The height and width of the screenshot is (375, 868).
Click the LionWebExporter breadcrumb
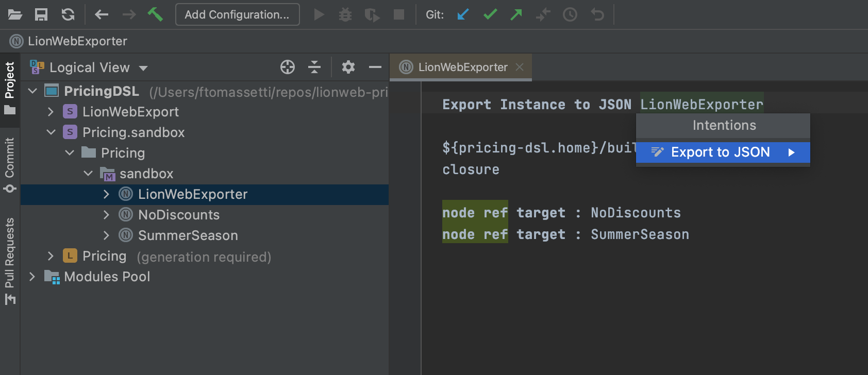[69, 41]
